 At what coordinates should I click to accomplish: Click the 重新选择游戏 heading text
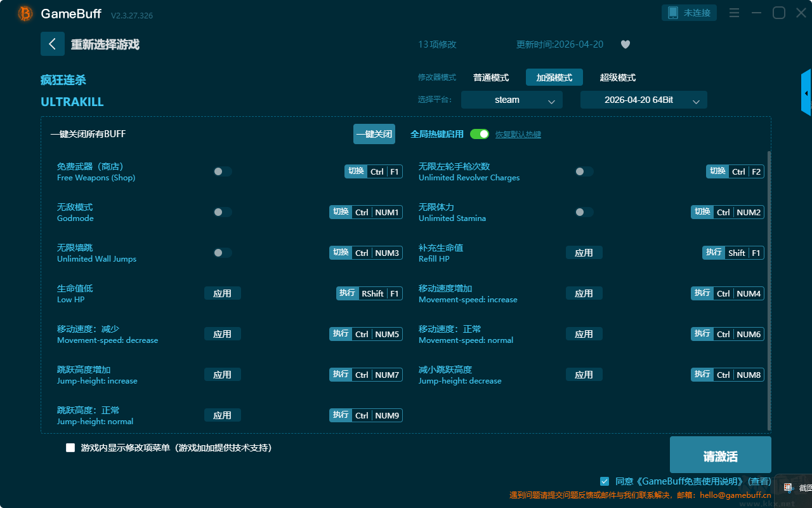click(x=105, y=44)
